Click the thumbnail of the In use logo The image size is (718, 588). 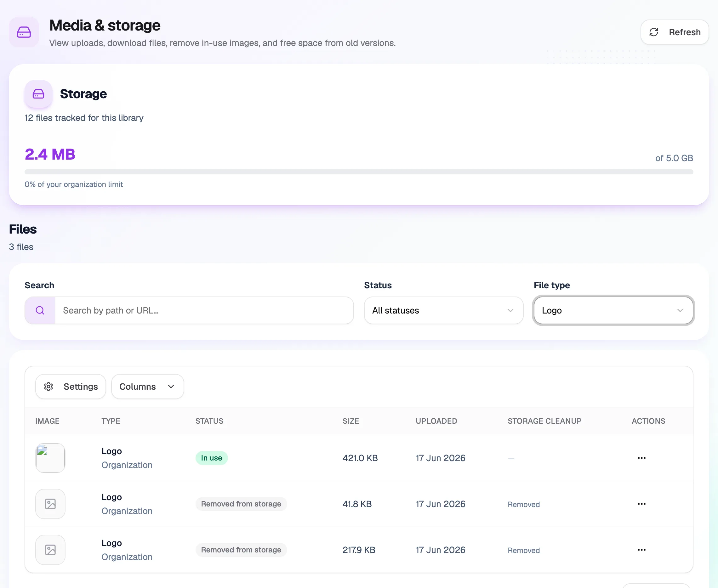point(50,458)
